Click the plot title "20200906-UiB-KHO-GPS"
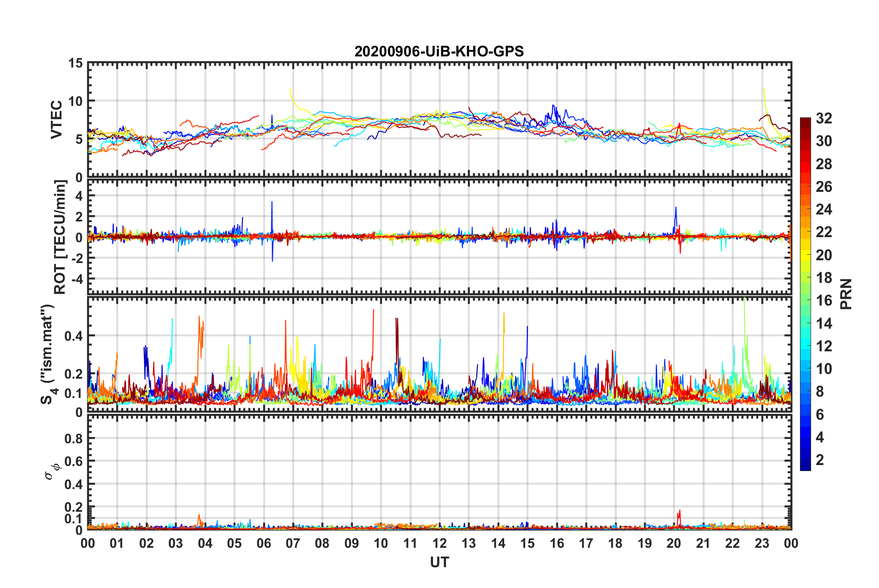The height and width of the screenshot is (588, 879). tap(439, 51)
